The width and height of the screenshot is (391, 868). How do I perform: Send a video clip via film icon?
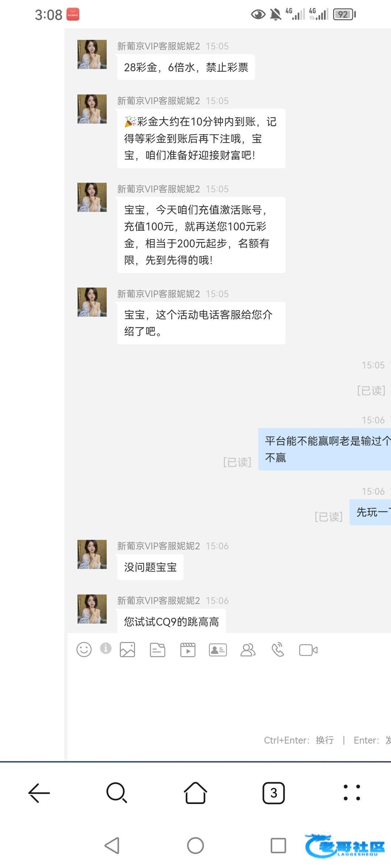coord(188,650)
